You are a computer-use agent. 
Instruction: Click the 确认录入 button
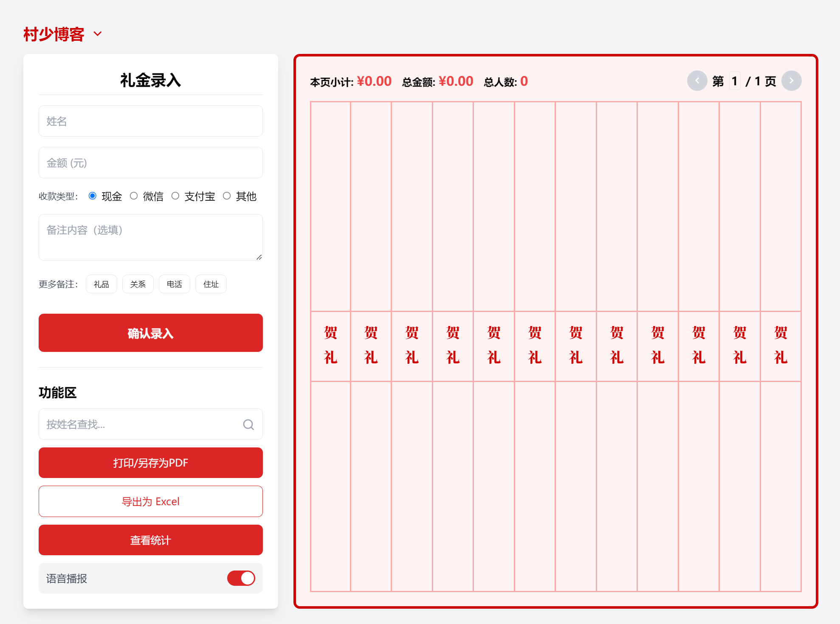click(150, 333)
